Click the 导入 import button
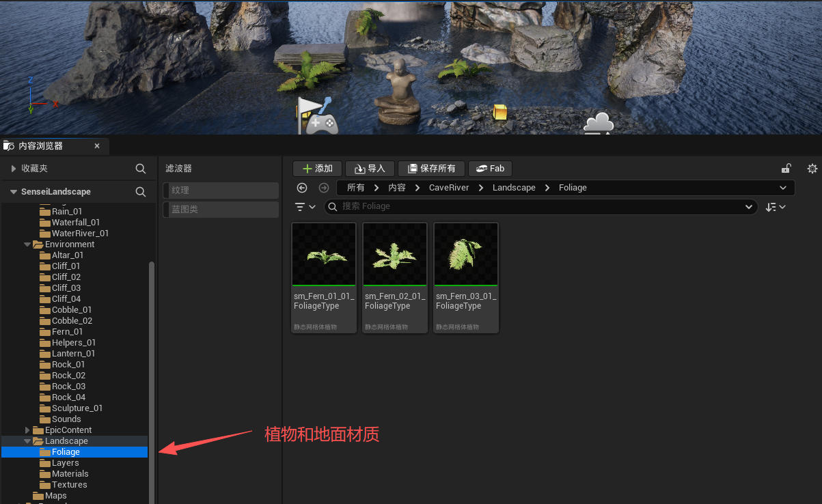Screen dimensions: 822x504 pyautogui.click(x=370, y=169)
